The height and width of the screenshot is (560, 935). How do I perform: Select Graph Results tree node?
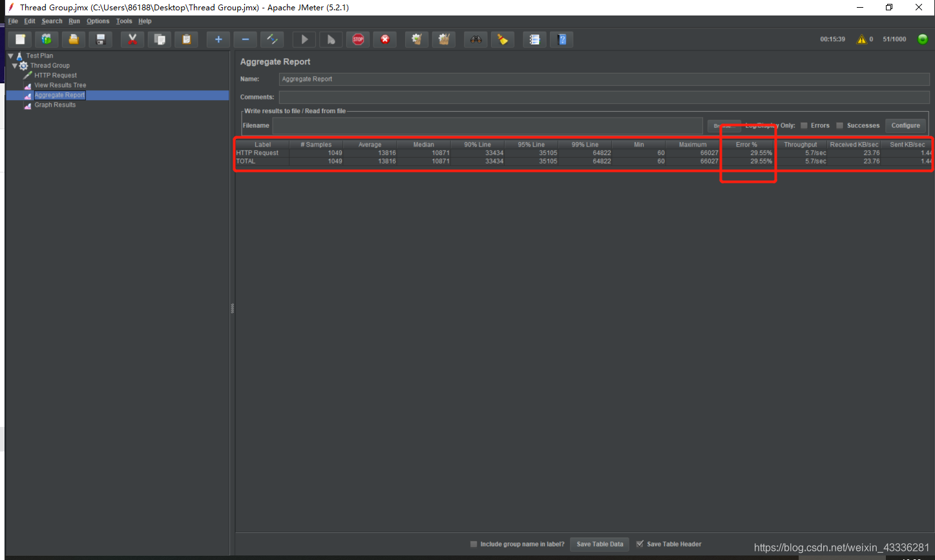click(x=55, y=105)
